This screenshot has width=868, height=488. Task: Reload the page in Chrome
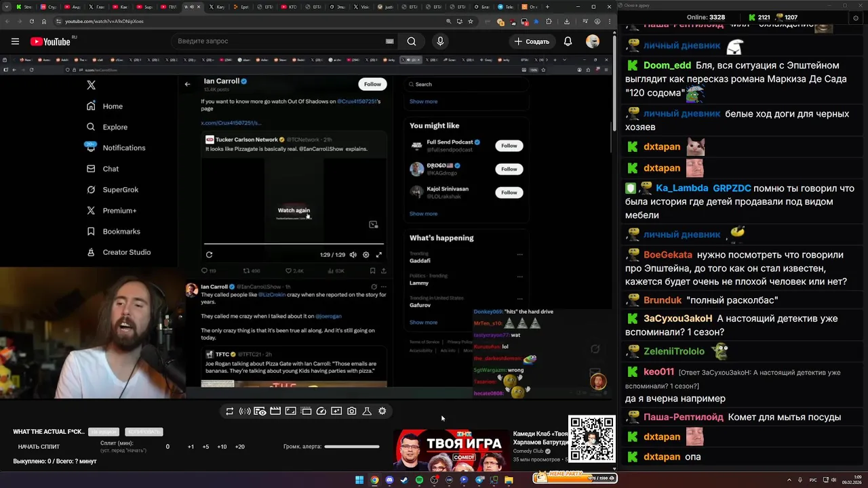click(32, 21)
